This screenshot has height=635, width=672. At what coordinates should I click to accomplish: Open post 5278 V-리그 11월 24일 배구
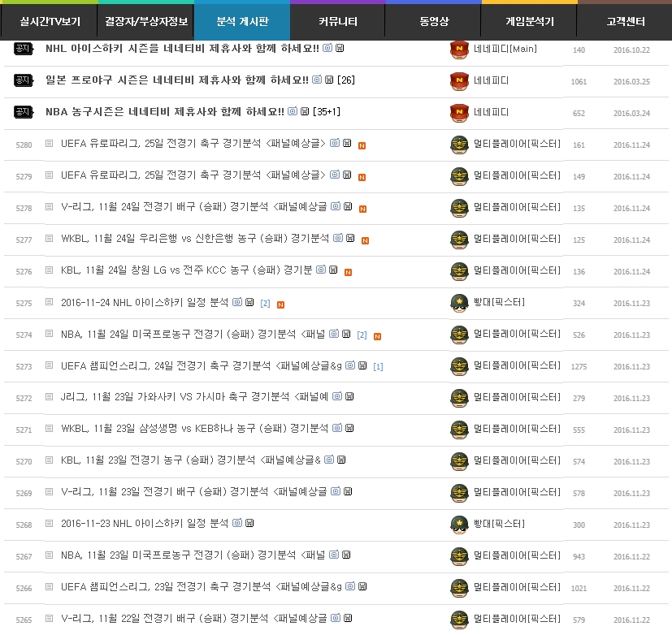coord(193,207)
